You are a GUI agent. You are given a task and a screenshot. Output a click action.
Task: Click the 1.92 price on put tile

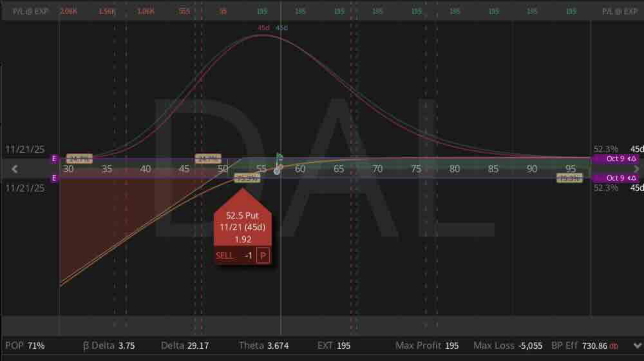coord(243,239)
